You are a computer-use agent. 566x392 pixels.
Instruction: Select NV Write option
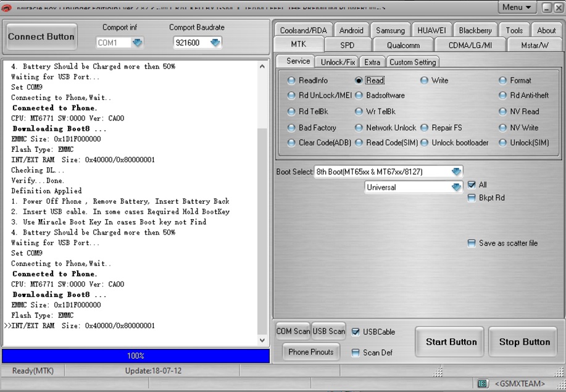pyautogui.click(x=518, y=127)
